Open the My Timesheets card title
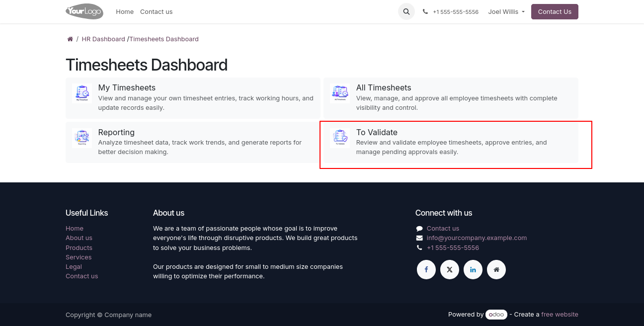Viewport: 644px width, 326px height. click(x=127, y=88)
